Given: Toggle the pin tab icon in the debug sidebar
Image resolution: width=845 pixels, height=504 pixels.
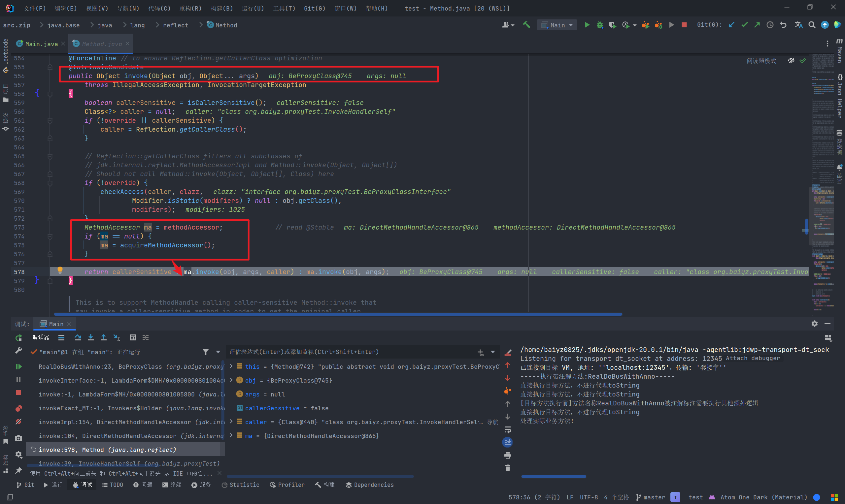Looking at the screenshot, I should [x=19, y=470].
